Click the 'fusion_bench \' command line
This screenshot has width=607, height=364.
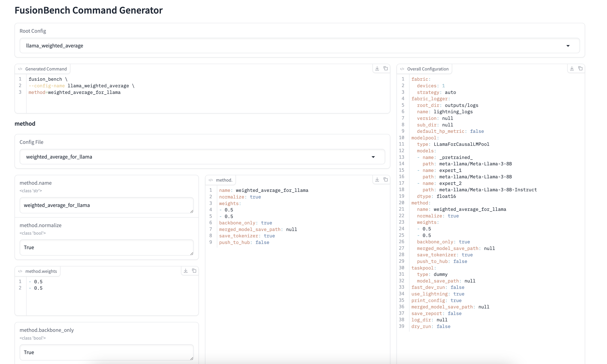(48, 79)
